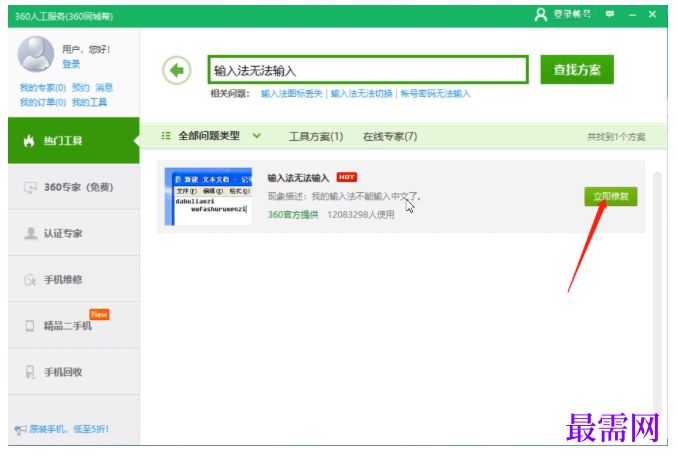Open 360专家 (免费) sidebar item
The width and height of the screenshot is (678, 459).
pos(74,187)
